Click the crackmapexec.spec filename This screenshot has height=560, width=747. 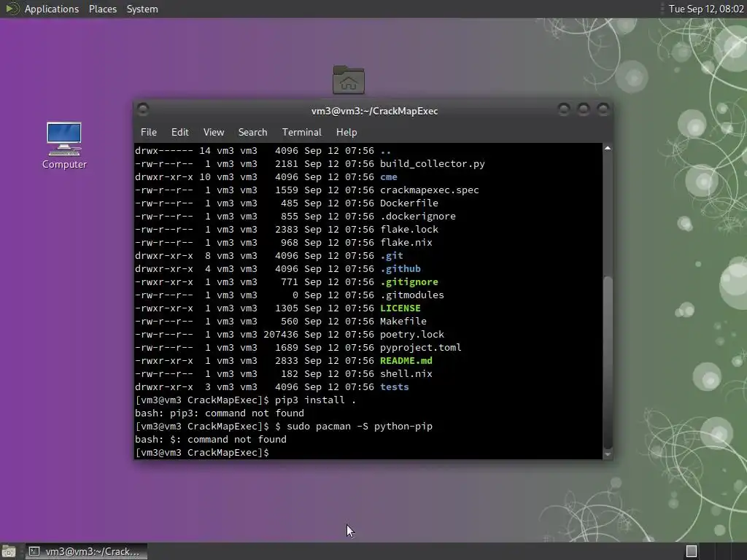tap(429, 190)
